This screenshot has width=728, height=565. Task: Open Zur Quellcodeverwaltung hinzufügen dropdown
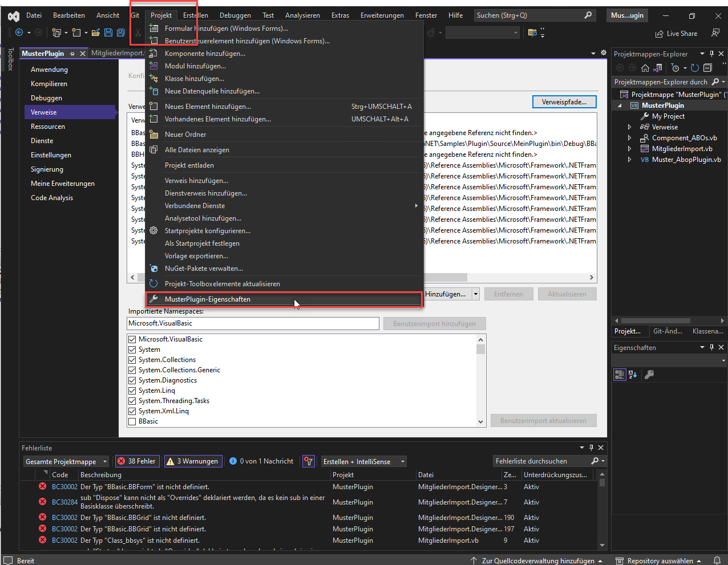537,561
